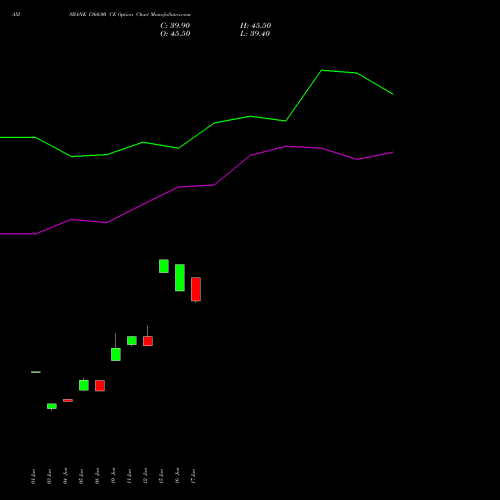Click the close value C: 39.90
The image size is (500, 500).
[x=175, y=26]
